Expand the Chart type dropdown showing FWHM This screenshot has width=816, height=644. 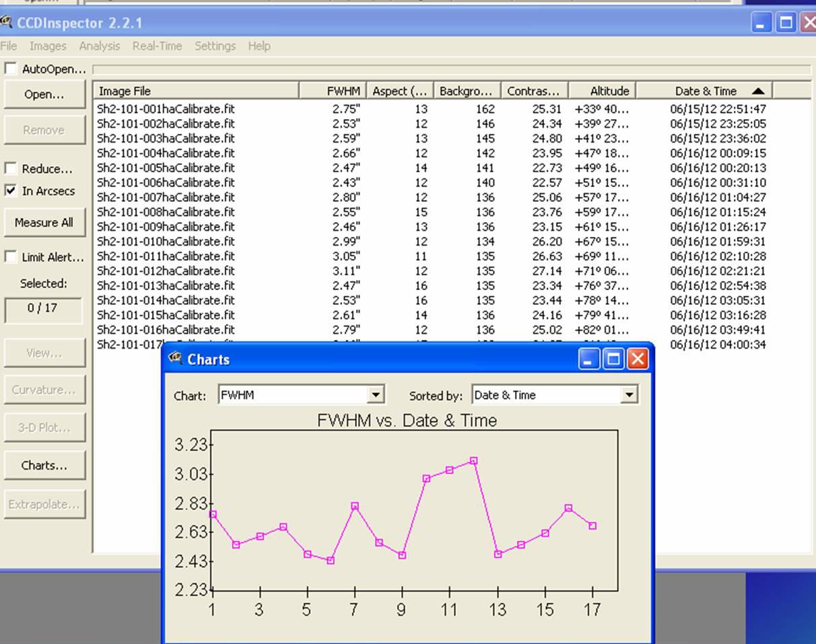(376, 395)
